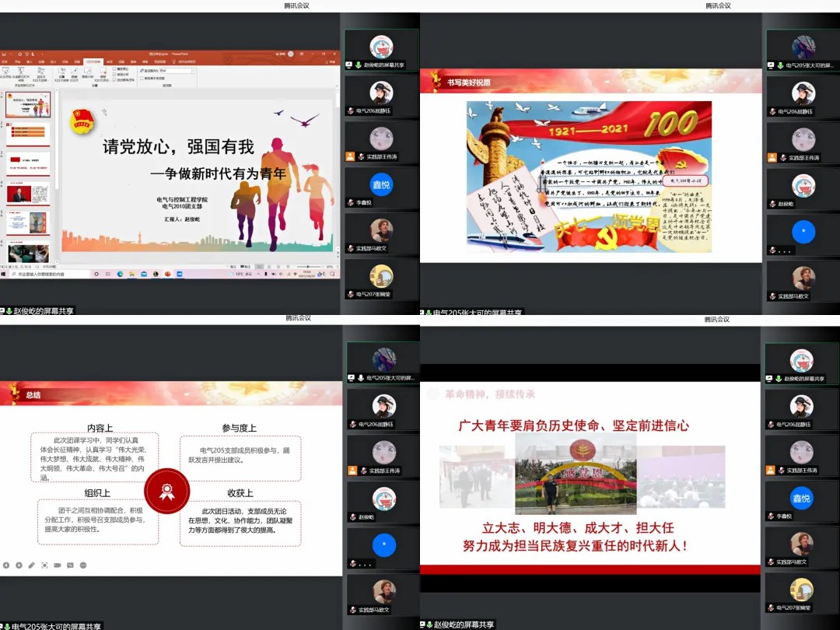The width and height of the screenshot is (840, 630).
Task: Switch to the View tab in the PowerPoint ribbon
Action: tap(121, 61)
